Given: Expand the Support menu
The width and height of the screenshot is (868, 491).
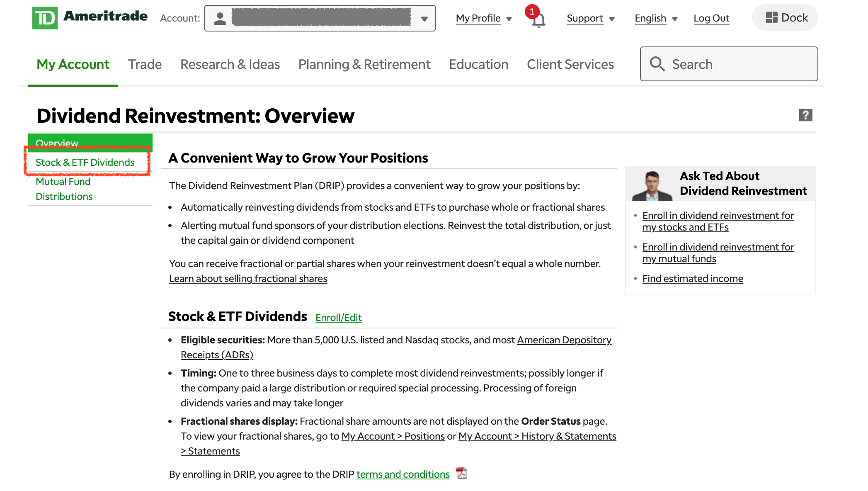Looking at the screenshot, I should point(590,18).
